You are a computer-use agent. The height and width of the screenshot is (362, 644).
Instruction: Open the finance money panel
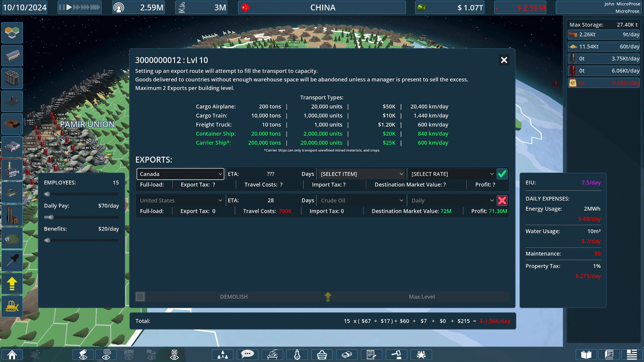click(347, 354)
